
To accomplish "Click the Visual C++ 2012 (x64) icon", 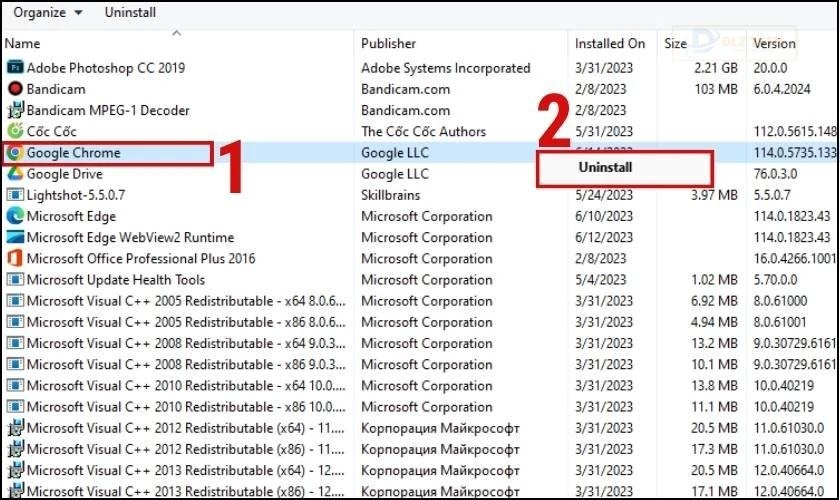I will point(15,428).
